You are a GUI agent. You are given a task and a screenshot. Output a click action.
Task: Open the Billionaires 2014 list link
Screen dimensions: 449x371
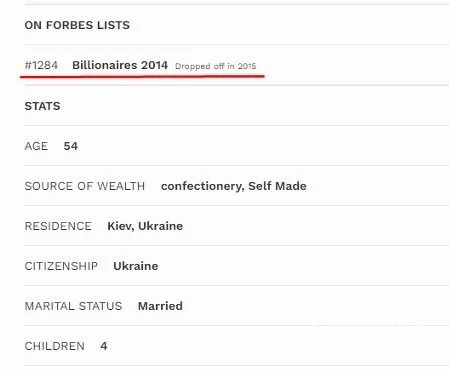120,65
